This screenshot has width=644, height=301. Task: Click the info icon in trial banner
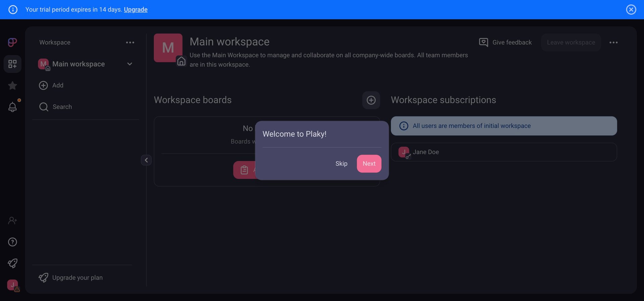pos(13,9)
